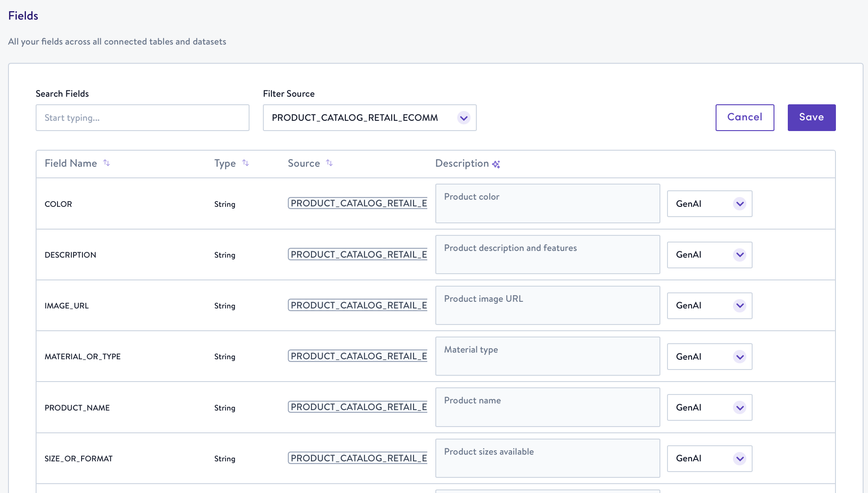This screenshot has height=493, width=868.
Task: Click the Type column sort arrows
Action: 246,163
